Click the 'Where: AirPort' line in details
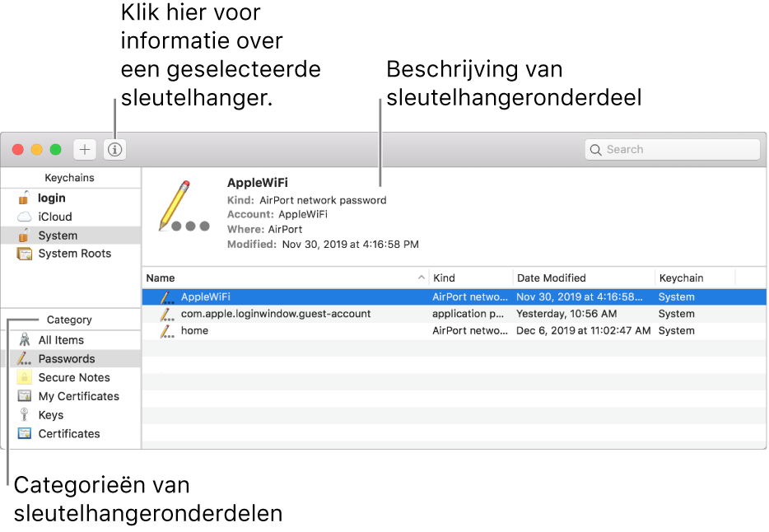 point(265,229)
